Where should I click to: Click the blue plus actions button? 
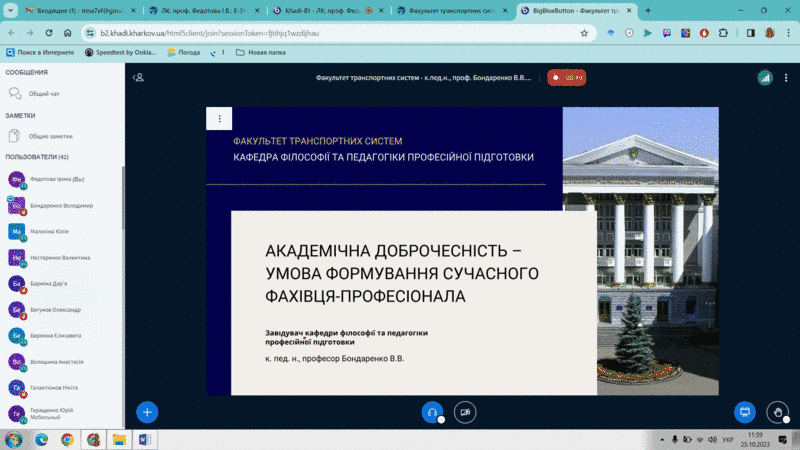point(147,411)
